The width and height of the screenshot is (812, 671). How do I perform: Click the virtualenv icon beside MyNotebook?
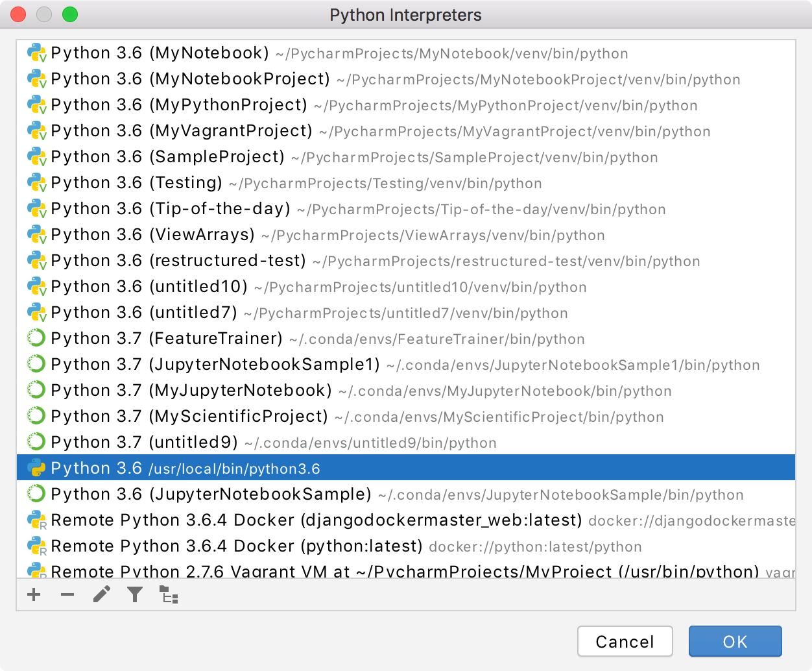tap(36, 53)
